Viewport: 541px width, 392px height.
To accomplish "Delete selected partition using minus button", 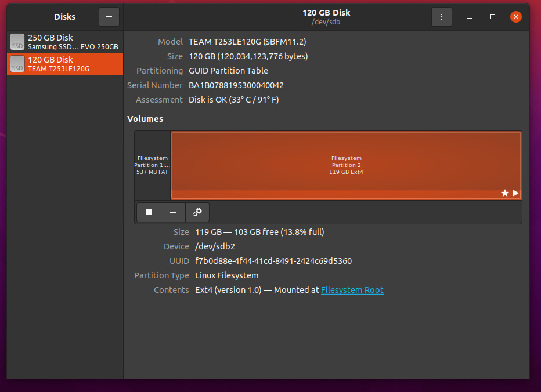I will click(173, 212).
